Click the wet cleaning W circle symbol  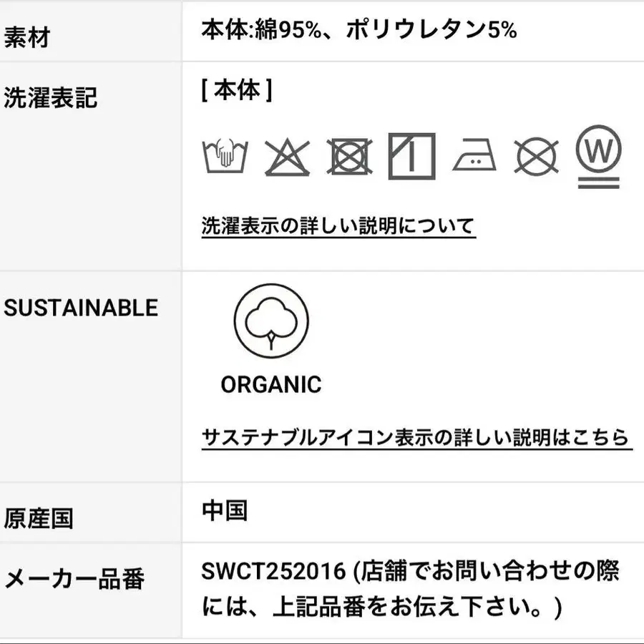click(599, 157)
